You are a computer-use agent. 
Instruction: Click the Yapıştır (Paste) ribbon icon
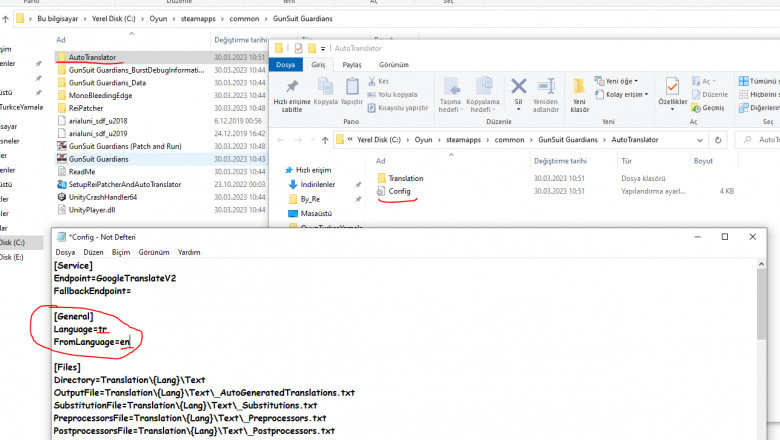pos(351,89)
